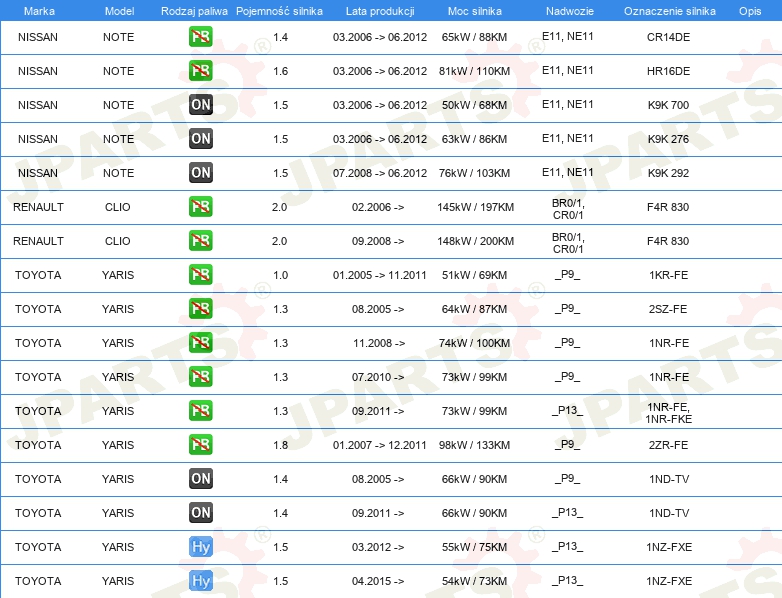This screenshot has width=782, height=598.
Task: Select engine code HR16DE
Action: coord(668,71)
